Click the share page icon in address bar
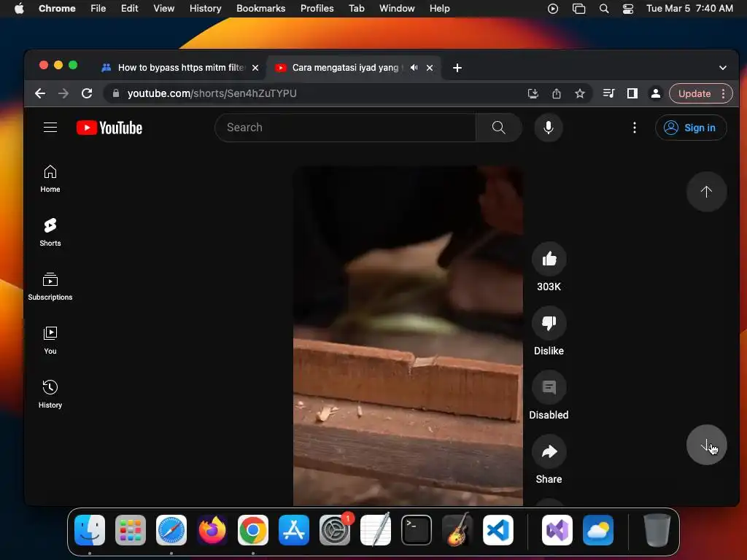Screen dimensions: 747x560 557,93
